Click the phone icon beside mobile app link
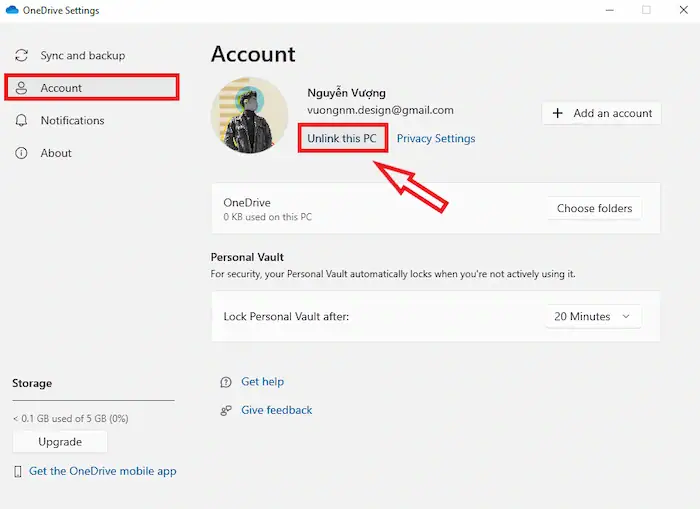The width and height of the screenshot is (700, 509). click(x=17, y=471)
